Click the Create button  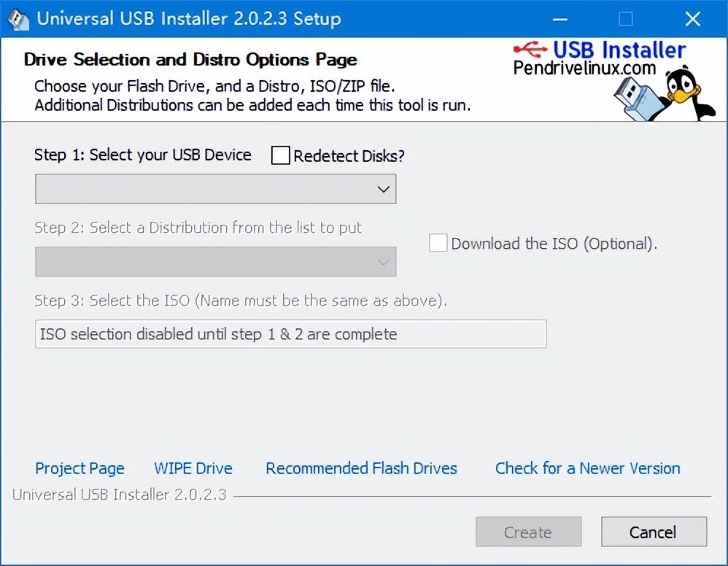pos(528,532)
